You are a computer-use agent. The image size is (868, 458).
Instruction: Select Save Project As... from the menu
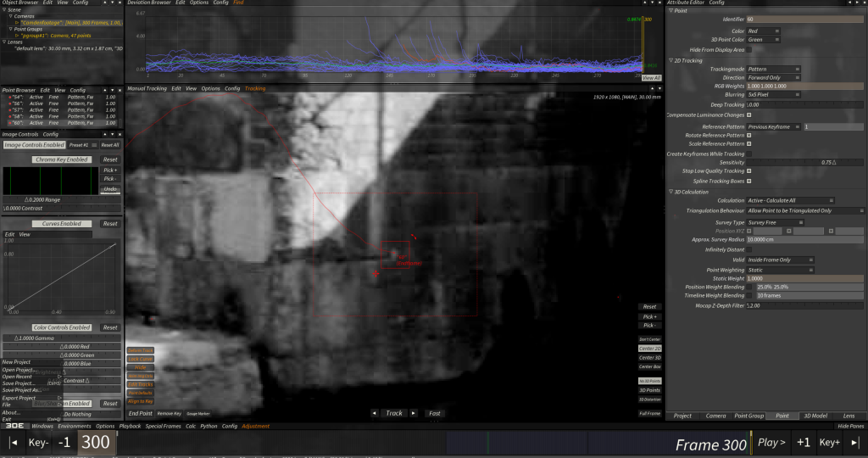point(21,390)
